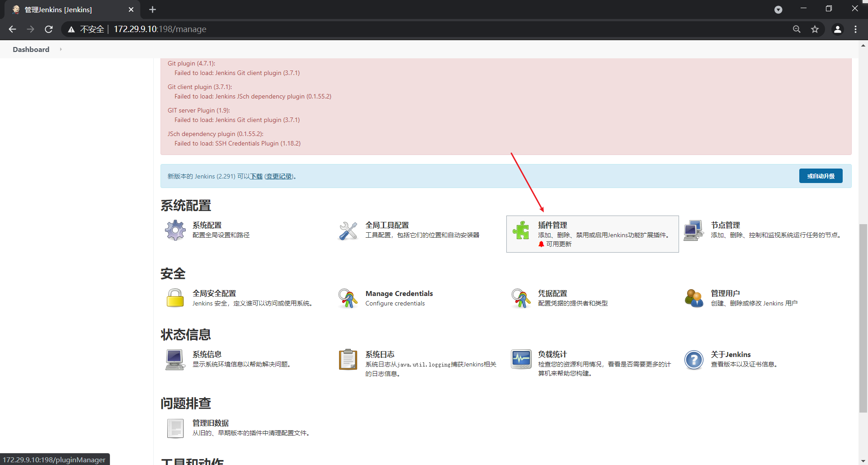The image size is (868, 465).
Task: Open the Manage Credentials title link
Action: coord(399,293)
